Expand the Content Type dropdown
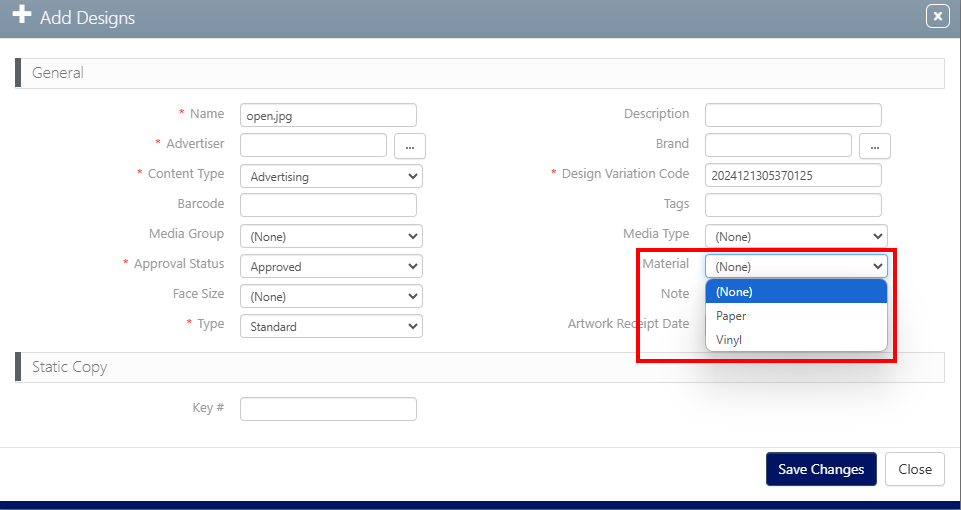This screenshot has height=510, width=961. point(331,176)
